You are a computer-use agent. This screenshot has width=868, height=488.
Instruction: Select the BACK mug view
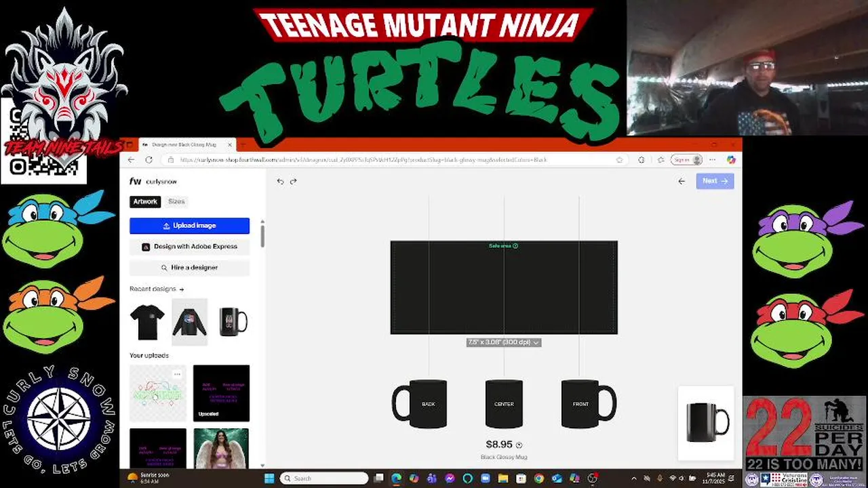tap(419, 404)
